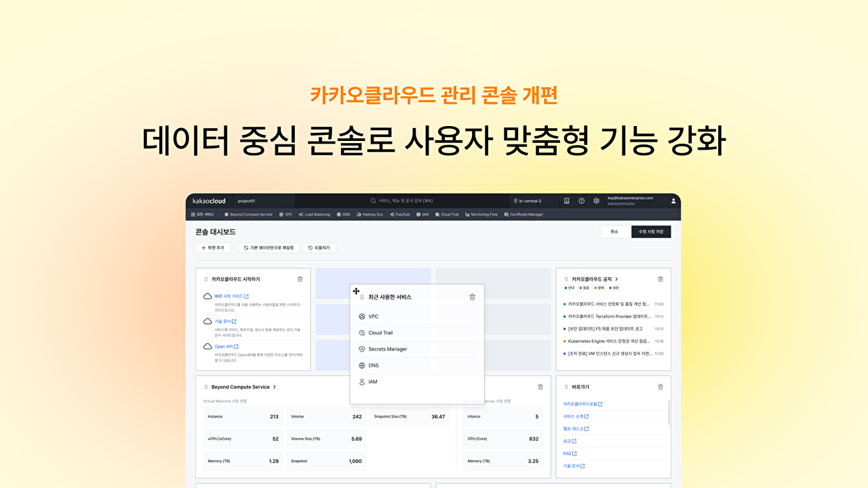Open the settings gear in the top bar
This screenshot has width=868, height=488.
pos(596,201)
